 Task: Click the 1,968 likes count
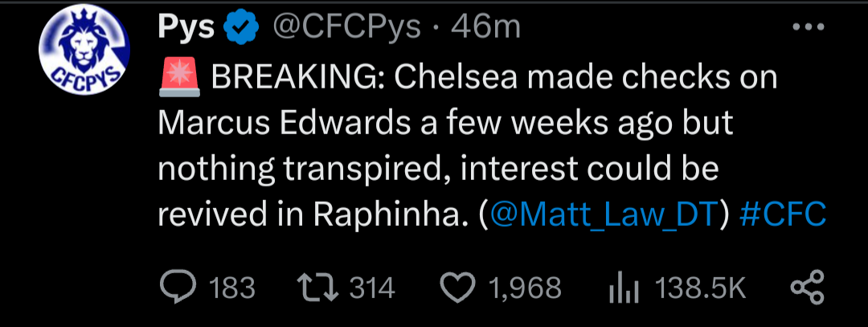click(x=525, y=288)
